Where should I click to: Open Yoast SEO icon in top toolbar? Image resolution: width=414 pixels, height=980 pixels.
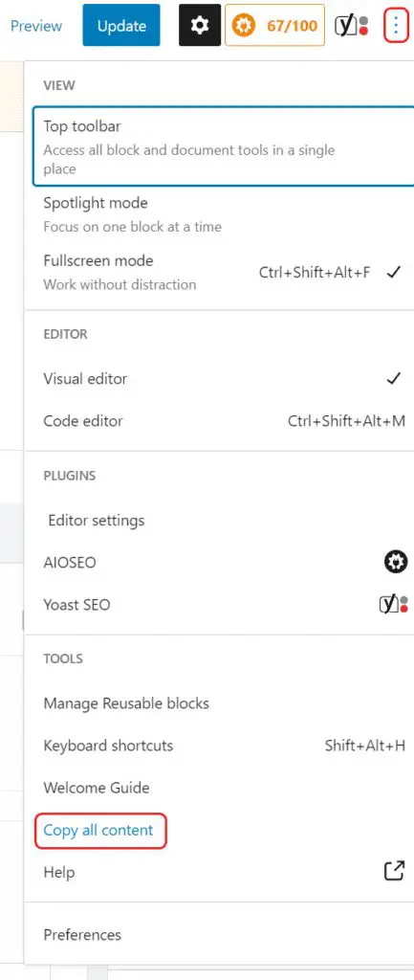[352, 26]
